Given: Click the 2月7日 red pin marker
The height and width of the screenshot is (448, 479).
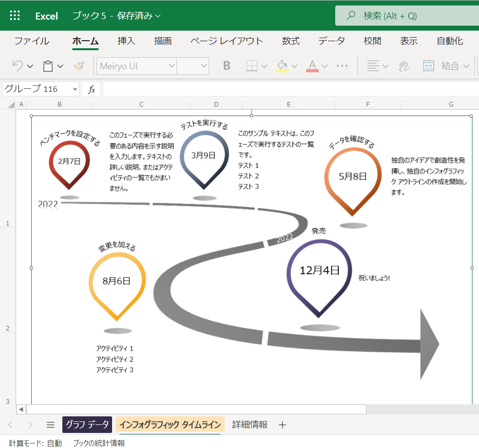Looking at the screenshot, I should tap(69, 165).
